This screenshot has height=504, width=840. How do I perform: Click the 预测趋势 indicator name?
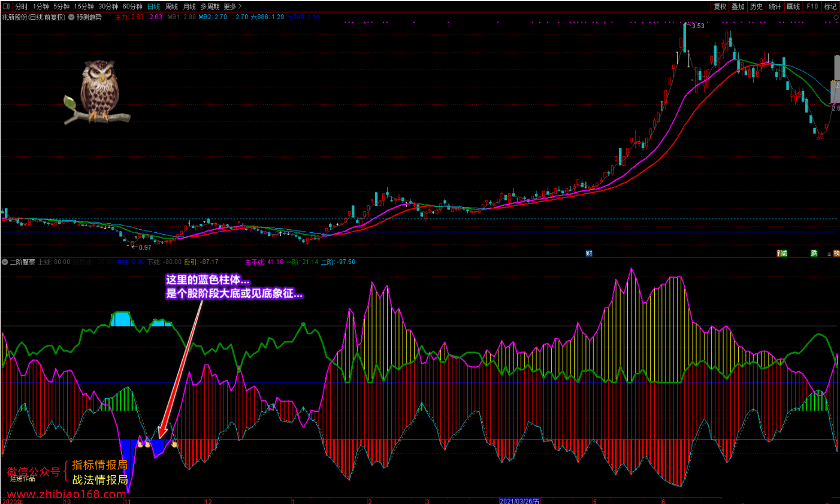[89, 17]
